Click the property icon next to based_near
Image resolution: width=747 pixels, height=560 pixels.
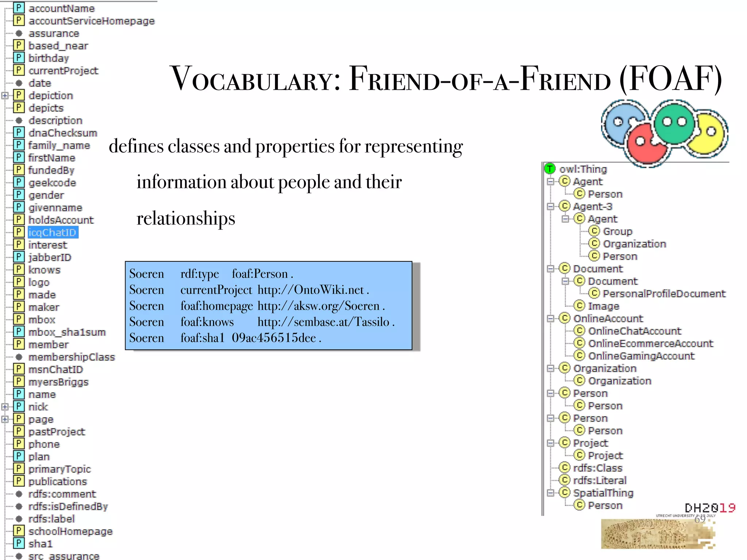click(x=19, y=45)
